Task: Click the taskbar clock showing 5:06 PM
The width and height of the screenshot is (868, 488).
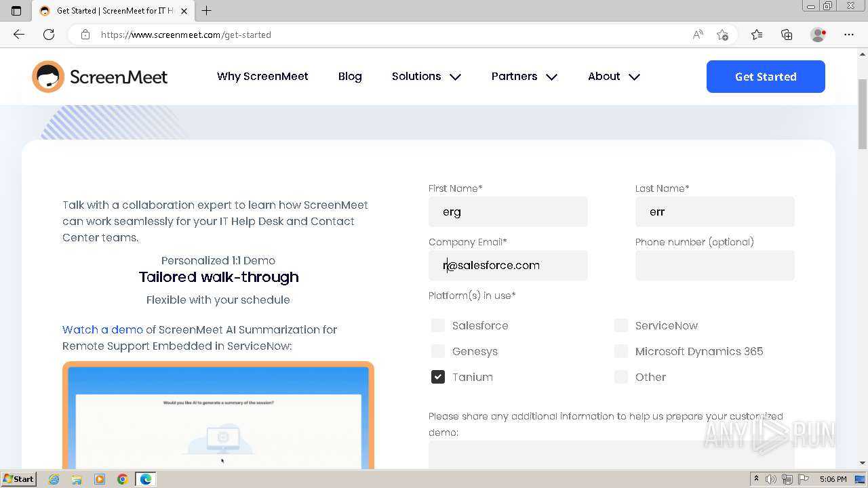Action: [x=833, y=479]
